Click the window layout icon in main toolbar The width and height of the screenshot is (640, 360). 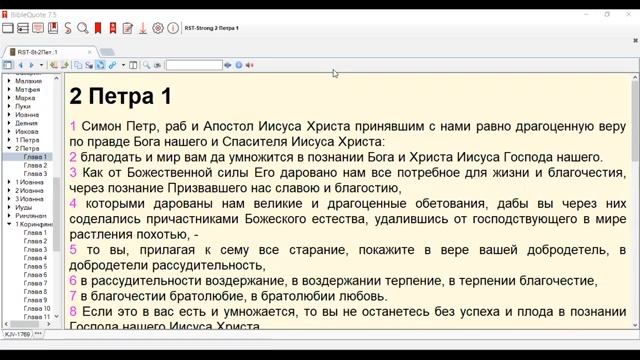(x=8, y=28)
